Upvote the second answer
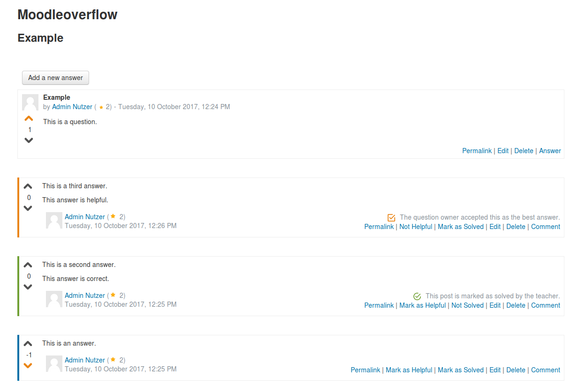 [28, 265]
